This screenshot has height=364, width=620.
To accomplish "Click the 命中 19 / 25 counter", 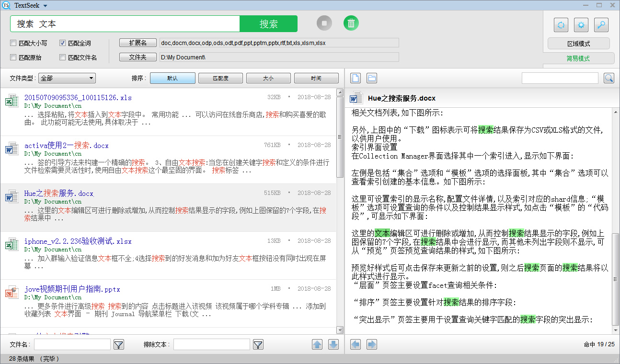I will 599,344.
